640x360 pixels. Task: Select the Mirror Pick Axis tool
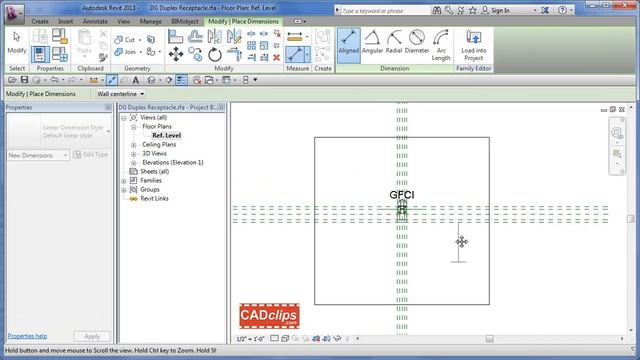[x=215, y=37]
